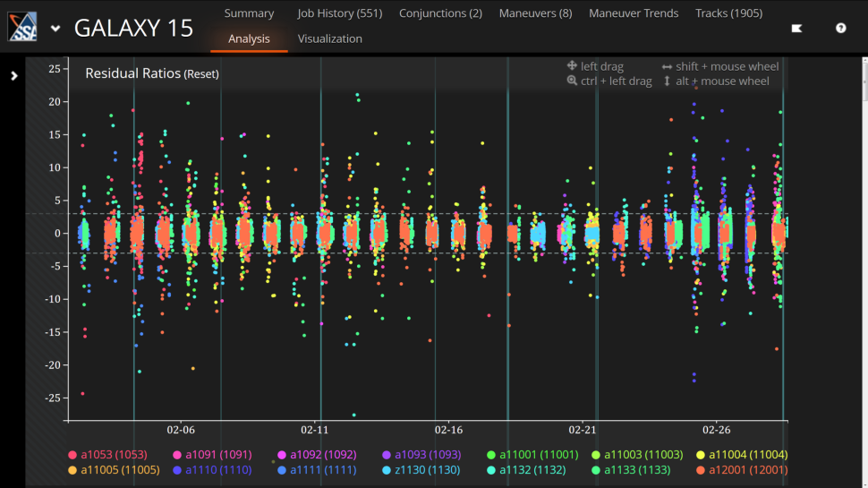Open the Maneuver Trends tab
The height and width of the screenshot is (488, 868).
[x=634, y=13]
